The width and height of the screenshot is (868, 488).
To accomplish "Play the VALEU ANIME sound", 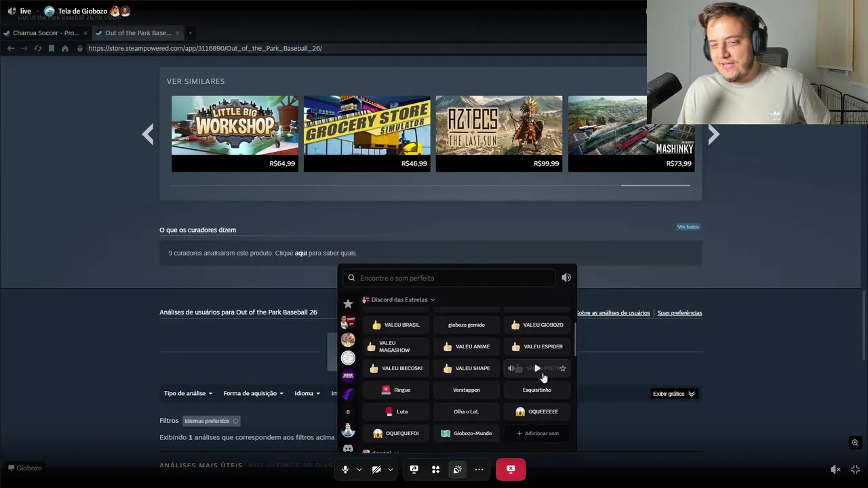I will click(x=467, y=346).
